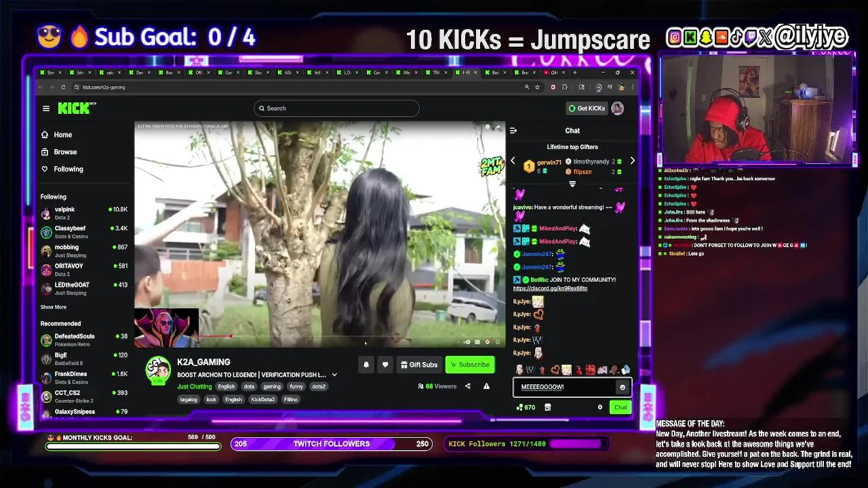Go back in browser toolbar

(41, 87)
